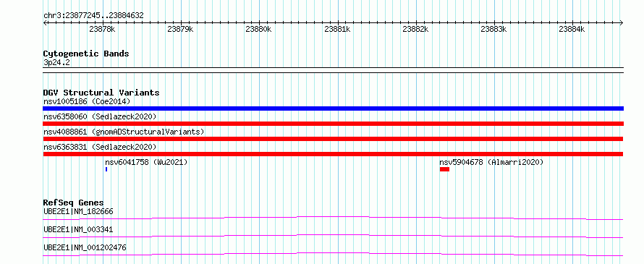The image size is (644, 264).
Task: Open label nsv6041758 (Wu2021)
Action: click(146, 162)
